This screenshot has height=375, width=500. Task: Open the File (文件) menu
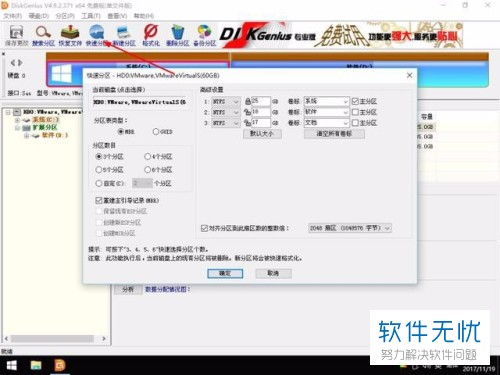[x=13, y=16]
